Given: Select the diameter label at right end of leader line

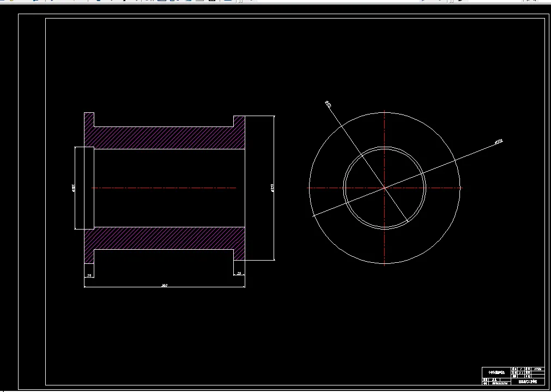Looking at the screenshot, I should click(x=499, y=141).
